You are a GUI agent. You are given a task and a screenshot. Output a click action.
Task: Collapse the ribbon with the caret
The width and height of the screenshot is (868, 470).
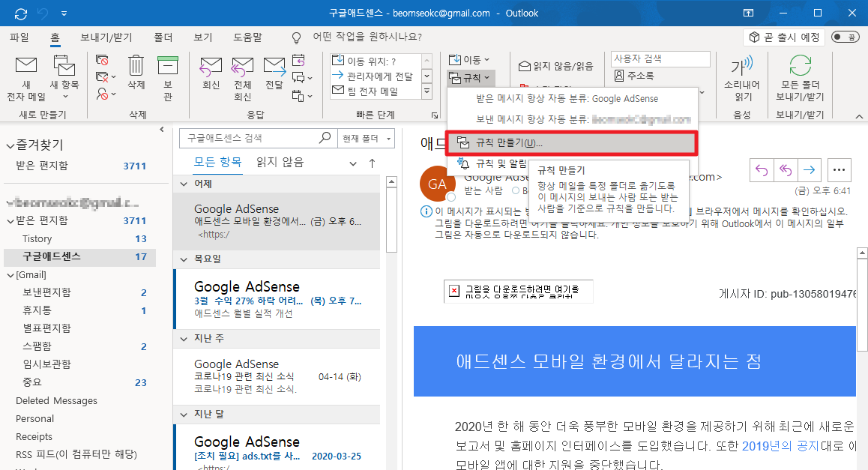coord(858,116)
